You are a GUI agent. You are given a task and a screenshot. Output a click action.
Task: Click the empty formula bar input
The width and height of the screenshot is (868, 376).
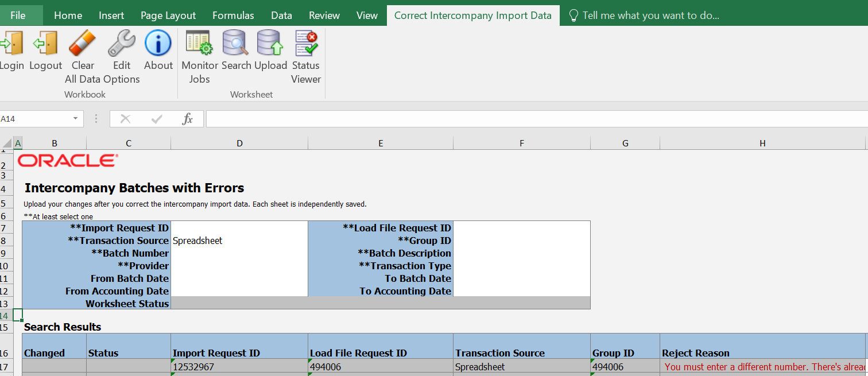pyautogui.click(x=537, y=119)
